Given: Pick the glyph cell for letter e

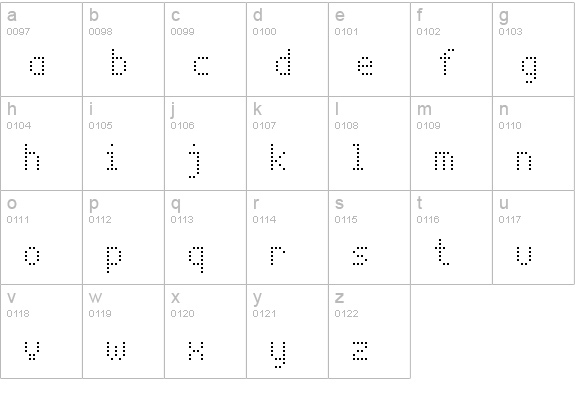Looking at the screenshot, I should [x=369, y=50].
